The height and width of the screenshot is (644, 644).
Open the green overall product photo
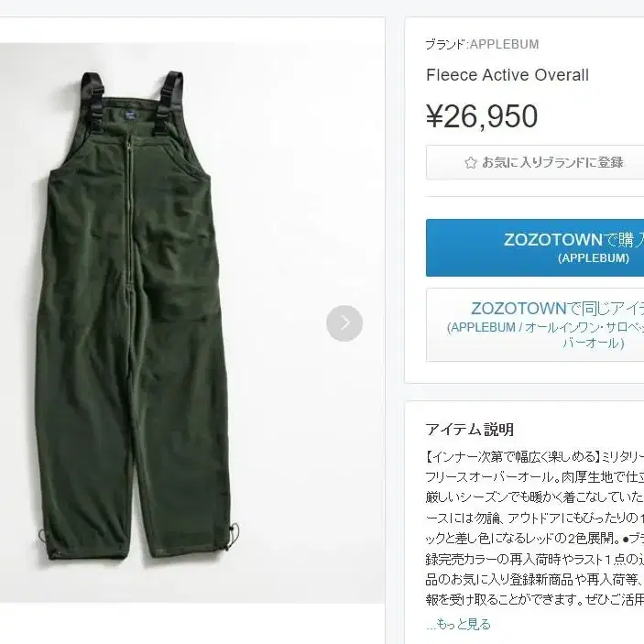[192, 322]
